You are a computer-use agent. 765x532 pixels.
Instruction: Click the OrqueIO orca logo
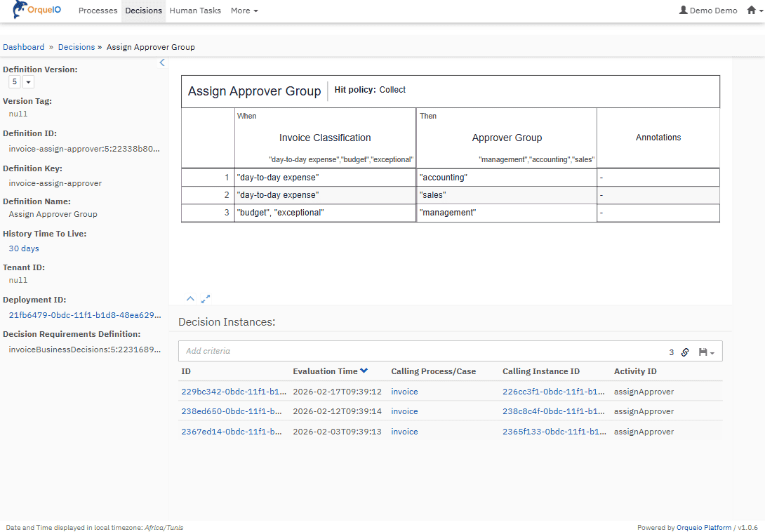click(x=37, y=10)
